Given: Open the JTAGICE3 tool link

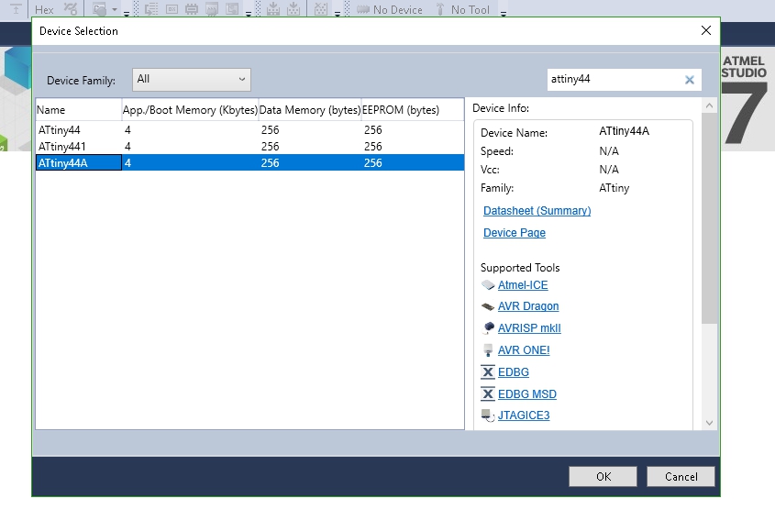Looking at the screenshot, I should coord(524,416).
